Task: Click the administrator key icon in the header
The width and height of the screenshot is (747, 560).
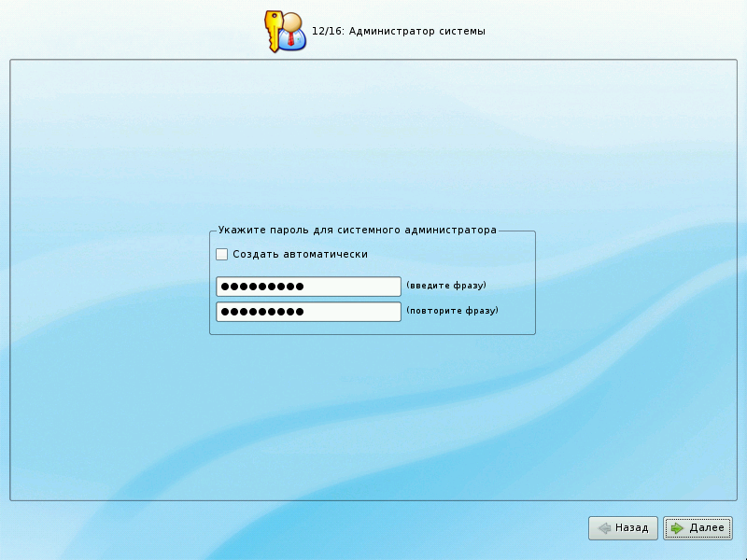Action: point(286,31)
